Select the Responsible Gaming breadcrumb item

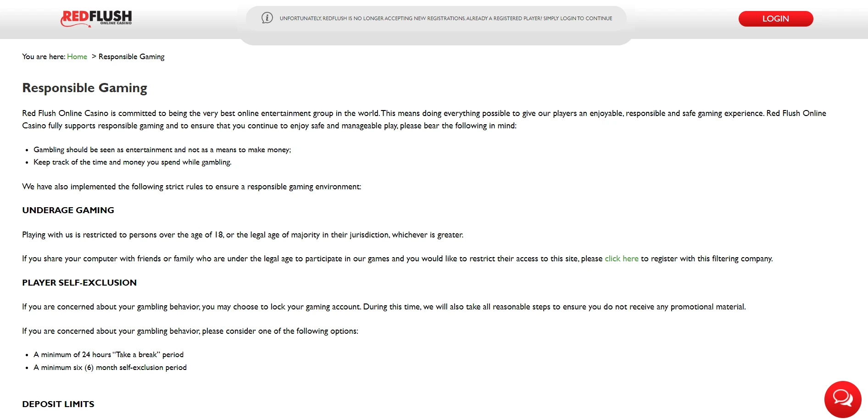[x=131, y=56]
